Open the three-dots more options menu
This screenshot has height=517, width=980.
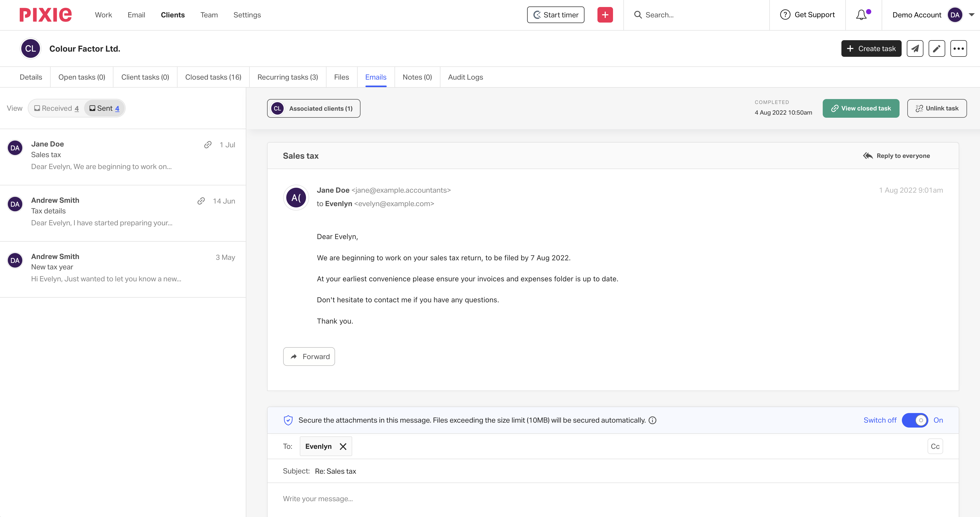(x=958, y=49)
